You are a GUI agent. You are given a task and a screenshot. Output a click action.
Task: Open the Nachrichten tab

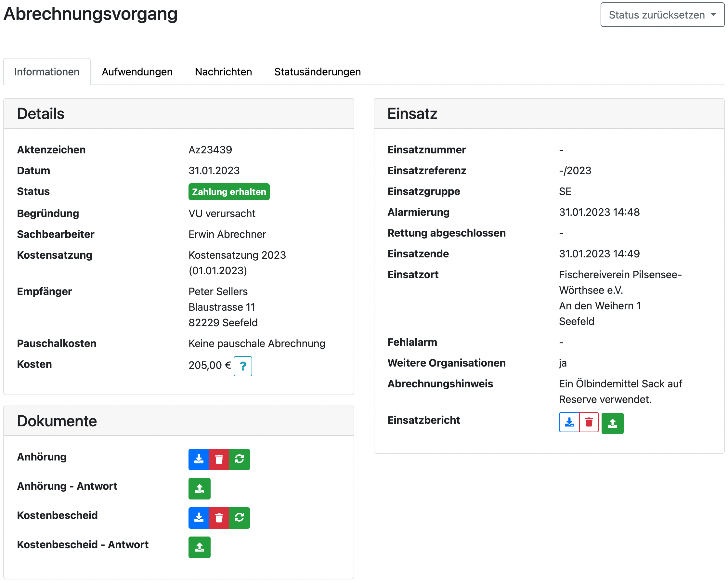pos(223,72)
